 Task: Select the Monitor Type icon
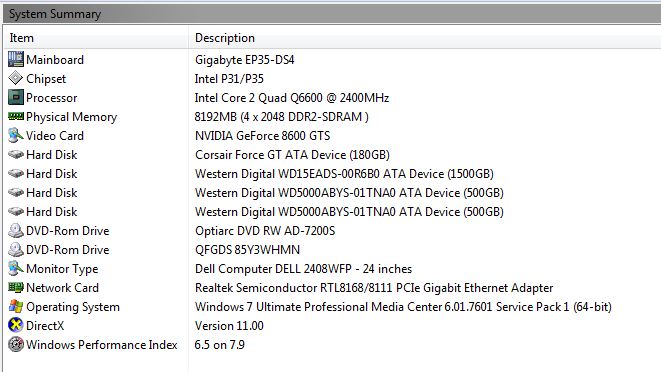click(16, 268)
